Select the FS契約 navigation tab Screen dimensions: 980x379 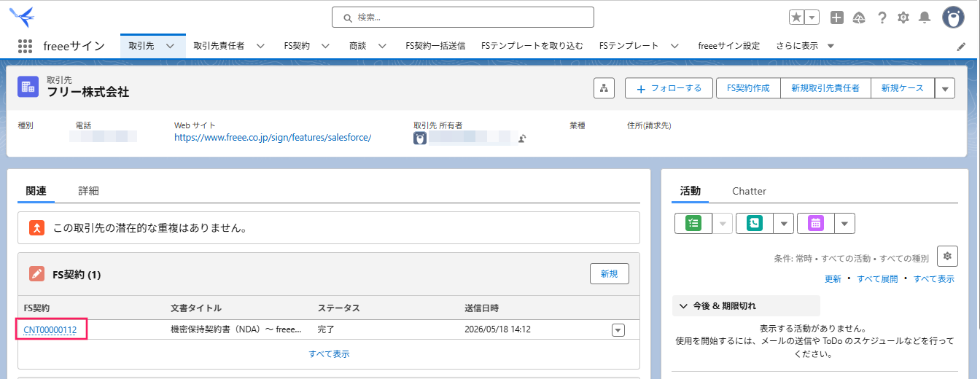[x=297, y=46]
